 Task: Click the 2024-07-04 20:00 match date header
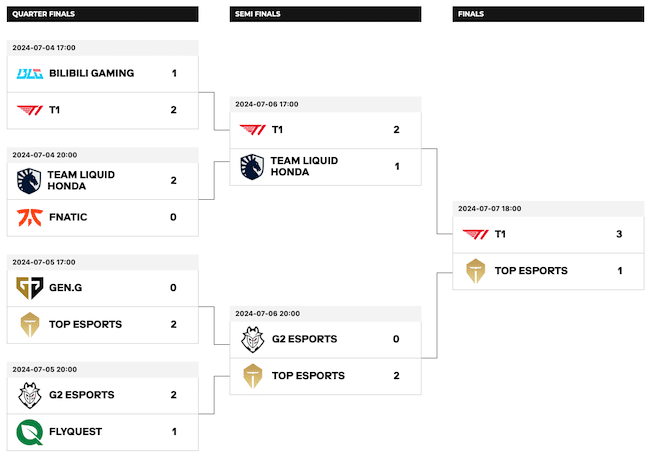point(44,155)
